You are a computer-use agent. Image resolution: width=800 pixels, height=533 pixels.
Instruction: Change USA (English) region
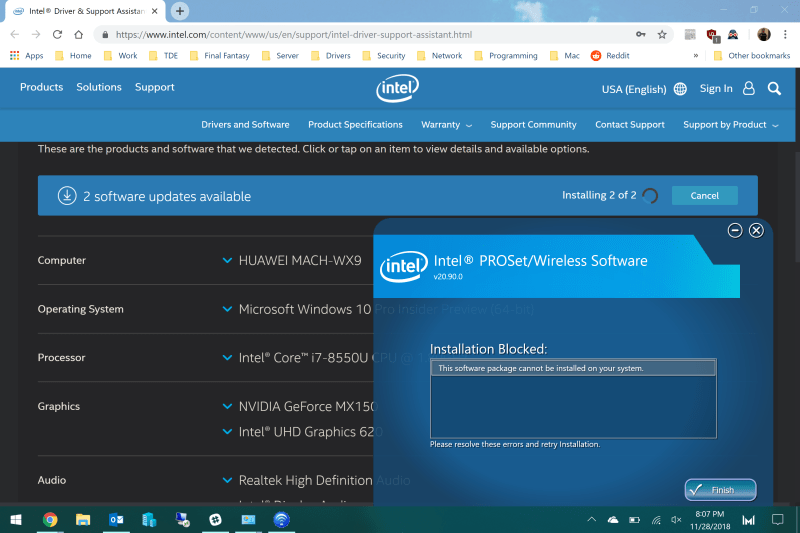[x=634, y=89]
